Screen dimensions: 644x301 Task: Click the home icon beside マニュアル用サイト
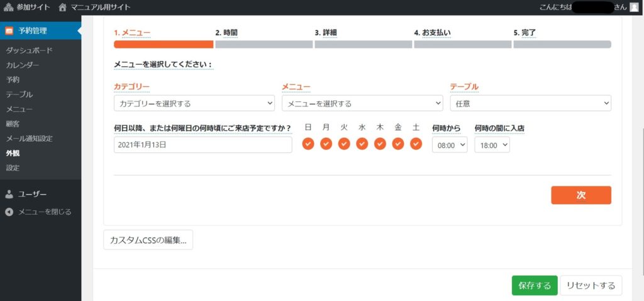[x=62, y=8]
